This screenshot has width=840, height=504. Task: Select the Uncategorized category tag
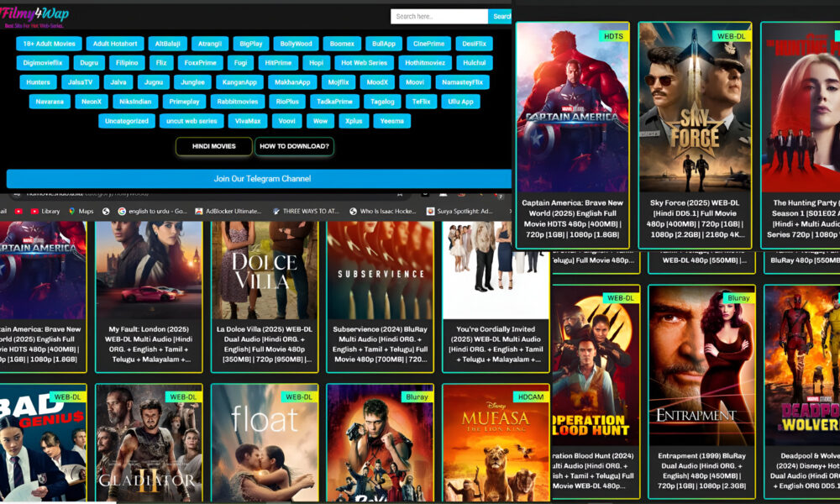coord(127,121)
